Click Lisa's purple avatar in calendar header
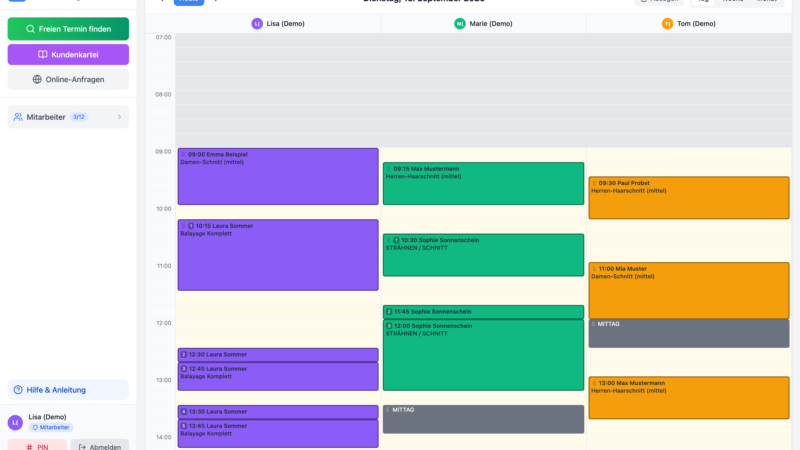Screen dimensions: 800x450 point(257,23)
